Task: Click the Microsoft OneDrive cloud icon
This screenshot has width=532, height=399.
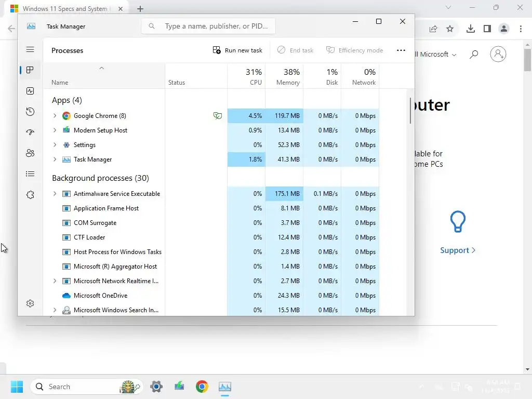Action: [66, 296]
